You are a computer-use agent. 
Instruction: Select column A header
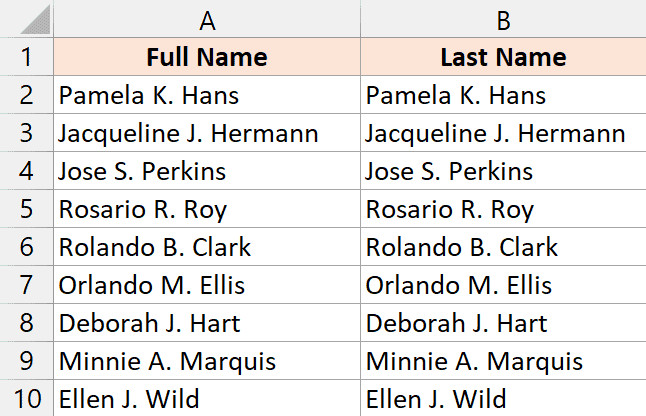(x=206, y=19)
